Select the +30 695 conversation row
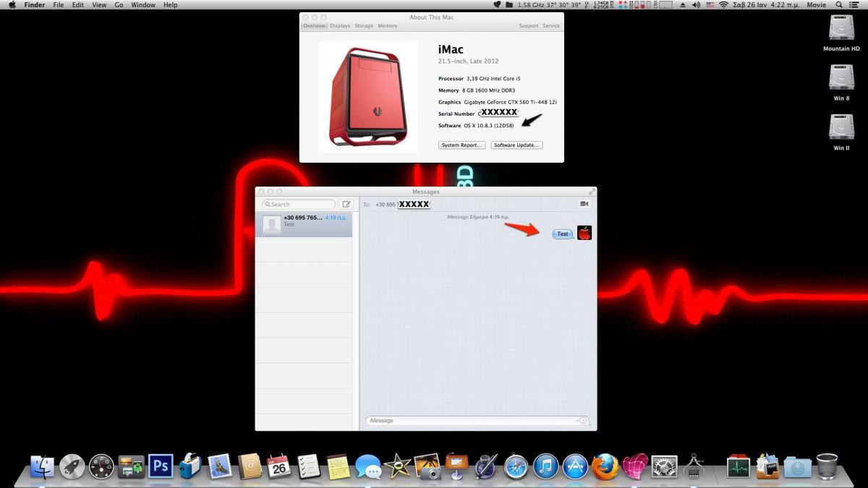Screen dimensions: 868x488 click(x=304, y=224)
